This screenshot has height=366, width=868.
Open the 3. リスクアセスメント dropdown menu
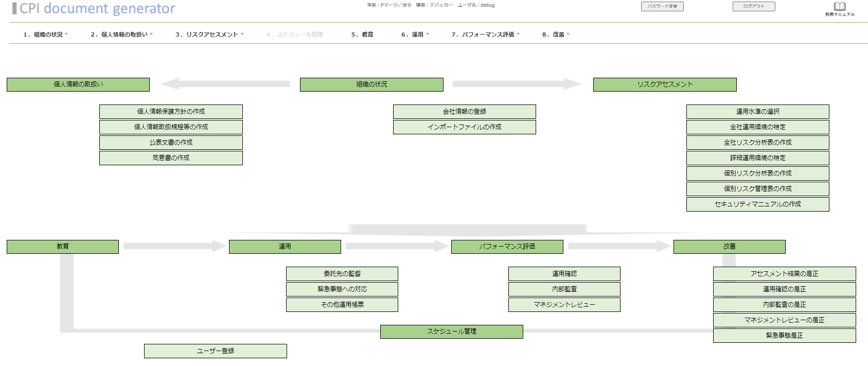209,34
